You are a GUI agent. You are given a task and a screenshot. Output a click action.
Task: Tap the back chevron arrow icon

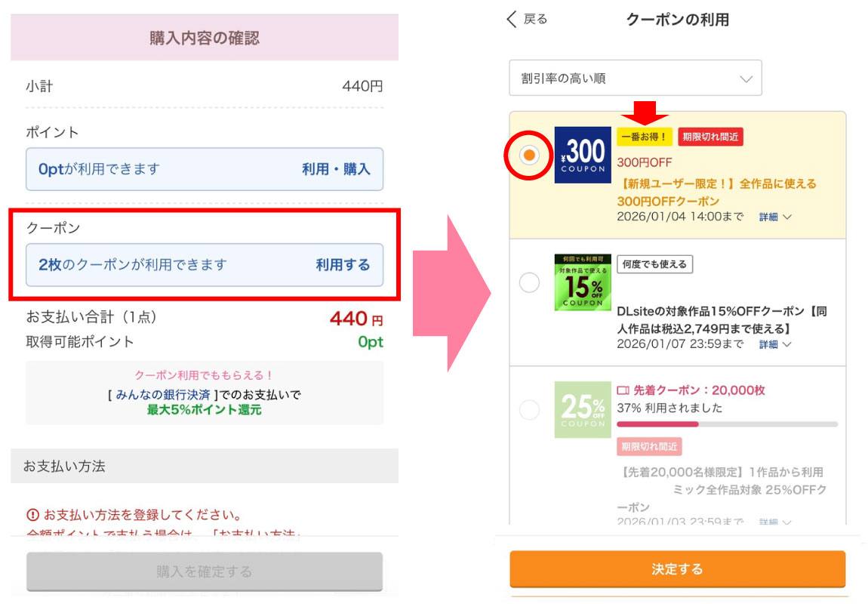click(512, 20)
